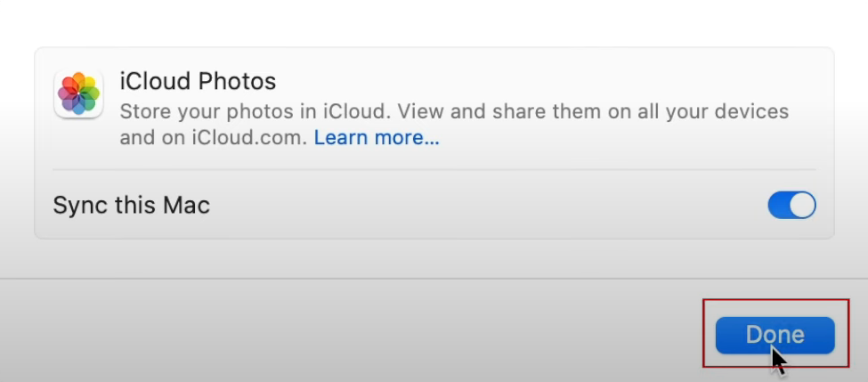Turn off the Sync this Mac switch
The width and height of the screenshot is (868, 382).
click(x=791, y=206)
